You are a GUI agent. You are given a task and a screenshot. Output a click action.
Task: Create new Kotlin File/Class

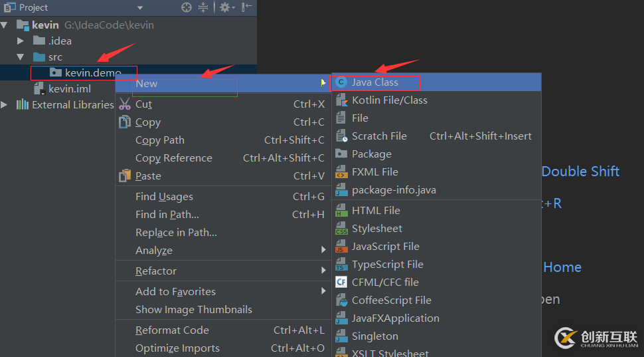tap(436, 100)
